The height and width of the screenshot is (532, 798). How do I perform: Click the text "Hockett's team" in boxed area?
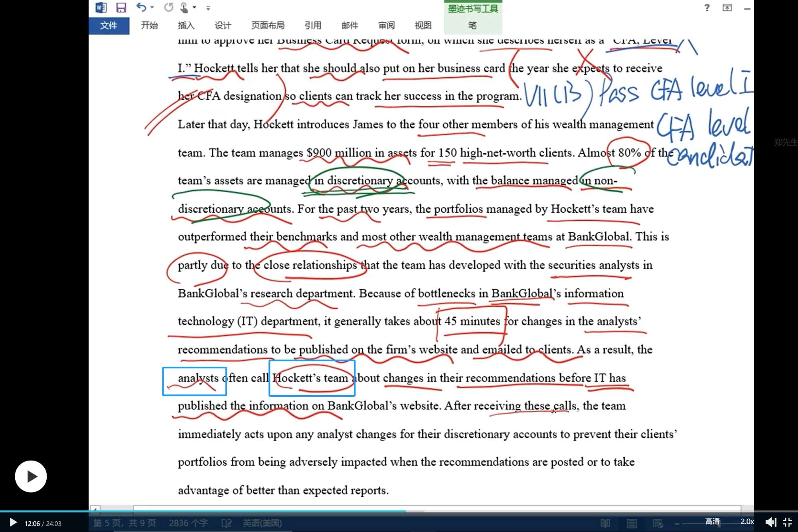[311, 378]
